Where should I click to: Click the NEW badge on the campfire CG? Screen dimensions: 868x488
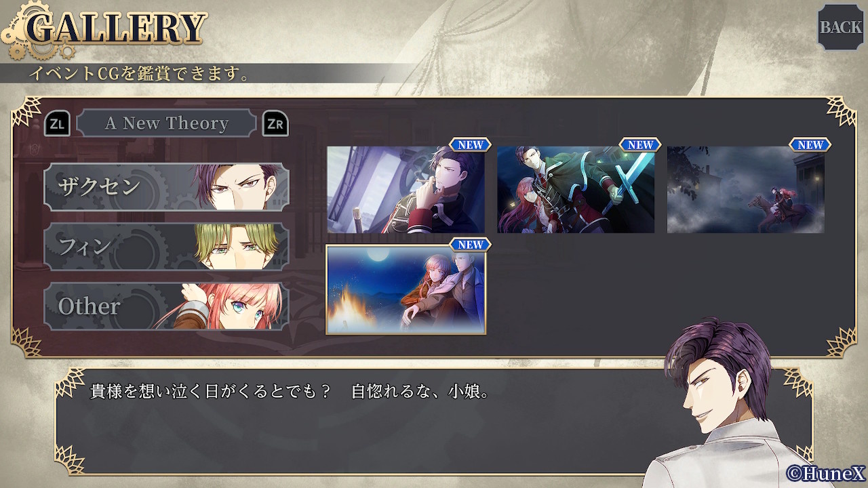pyautogui.click(x=471, y=245)
